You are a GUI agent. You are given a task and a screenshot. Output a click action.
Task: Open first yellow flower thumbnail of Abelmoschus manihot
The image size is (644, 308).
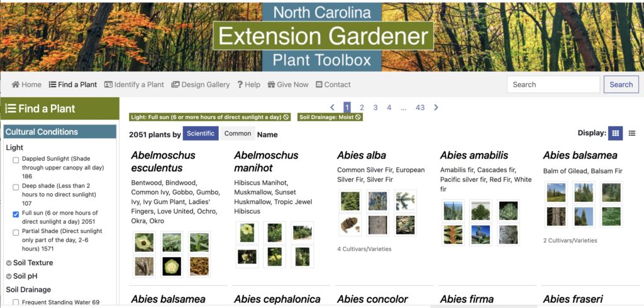pos(247,233)
